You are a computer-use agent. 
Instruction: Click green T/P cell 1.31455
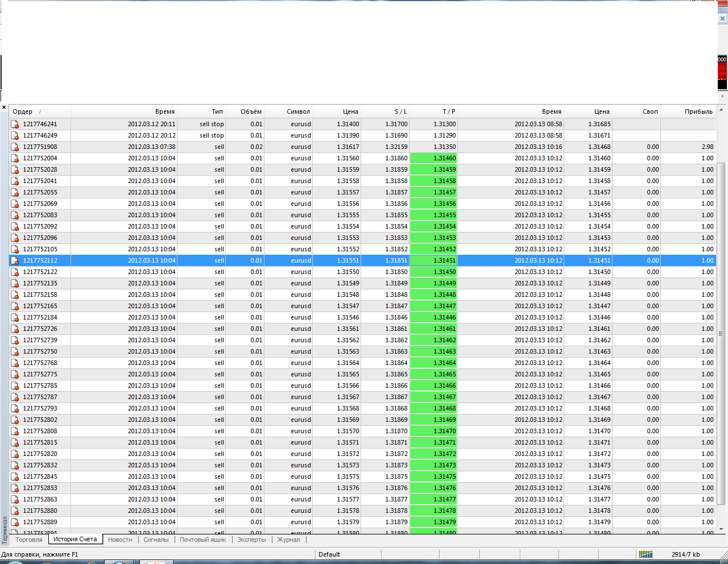[433, 215]
